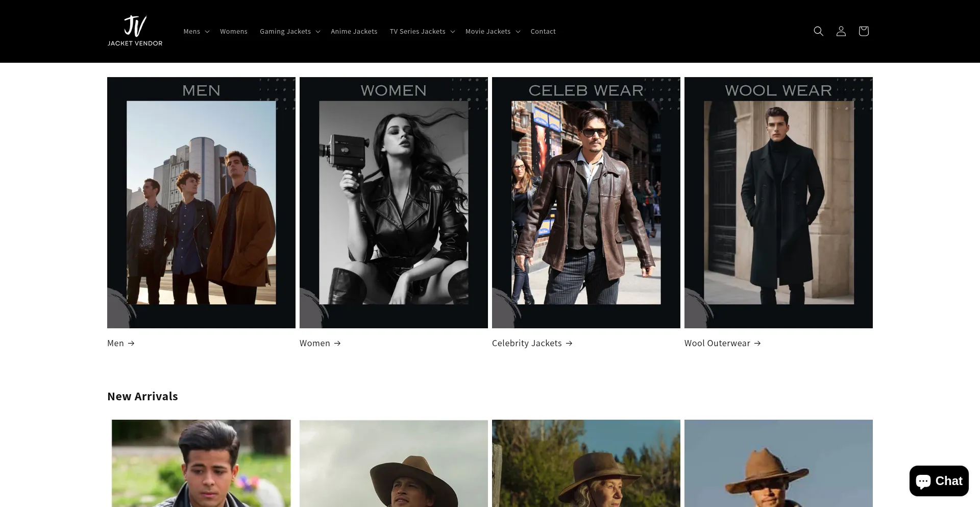
Task: Click arrow beside Celebrity Jackets link
Action: click(x=569, y=344)
